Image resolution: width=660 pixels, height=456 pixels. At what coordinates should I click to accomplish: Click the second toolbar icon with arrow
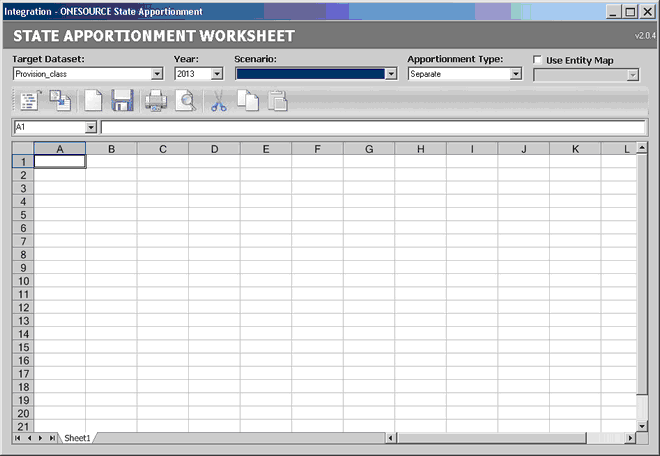coord(60,101)
